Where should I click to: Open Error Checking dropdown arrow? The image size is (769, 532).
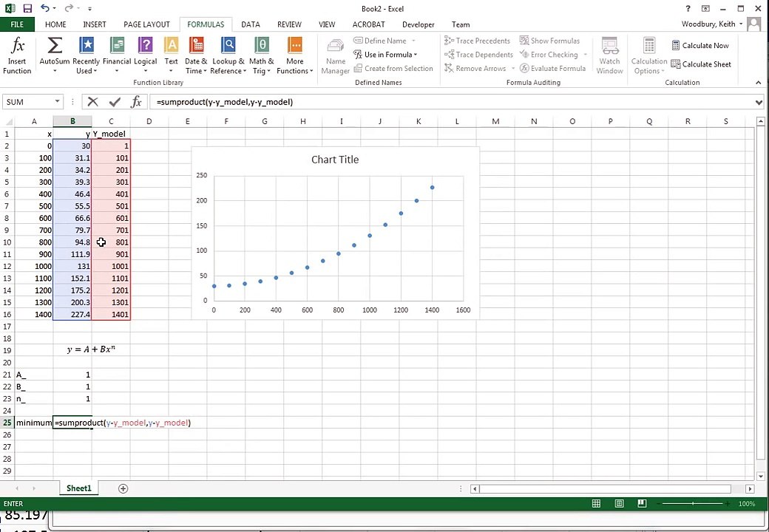pyautogui.click(x=585, y=55)
